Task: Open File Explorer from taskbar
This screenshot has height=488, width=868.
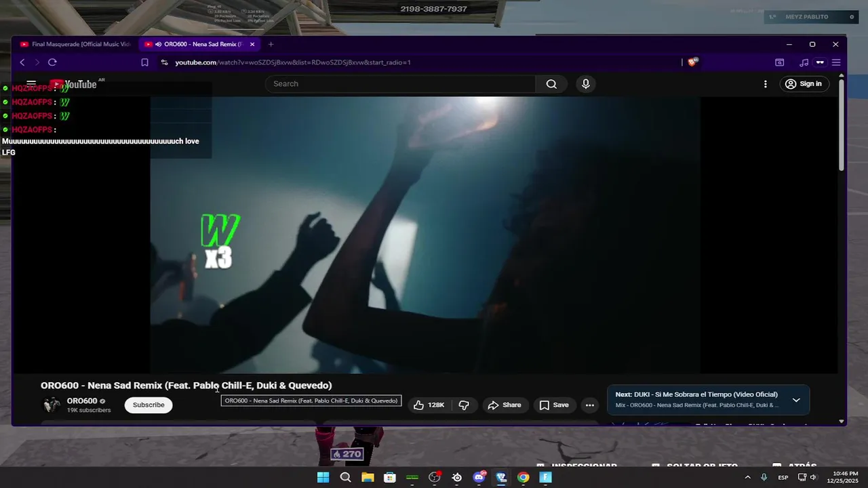Action: point(368,477)
